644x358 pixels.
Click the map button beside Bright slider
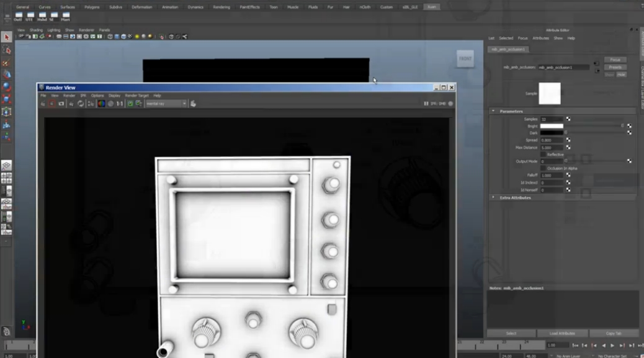point(629,126)
